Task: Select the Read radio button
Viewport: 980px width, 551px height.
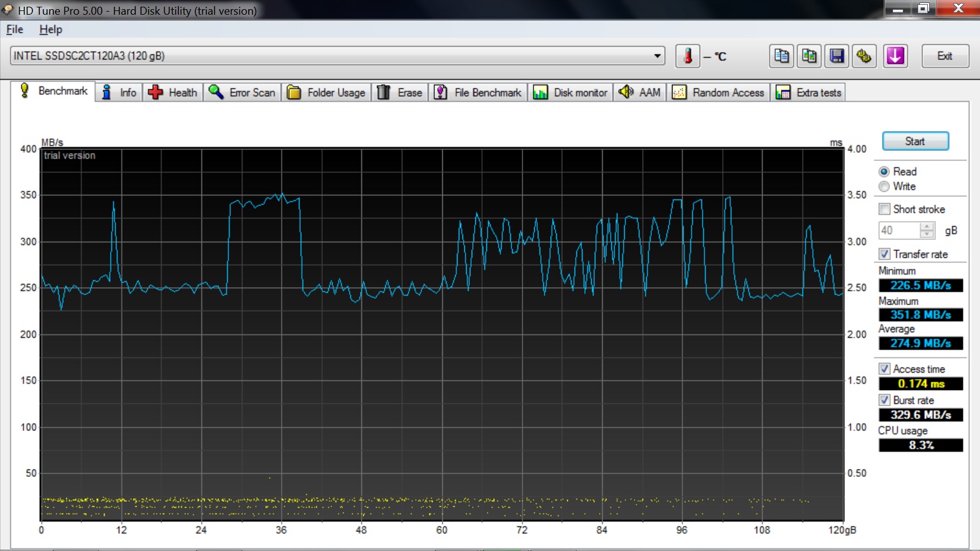Action: pos(884,171)
